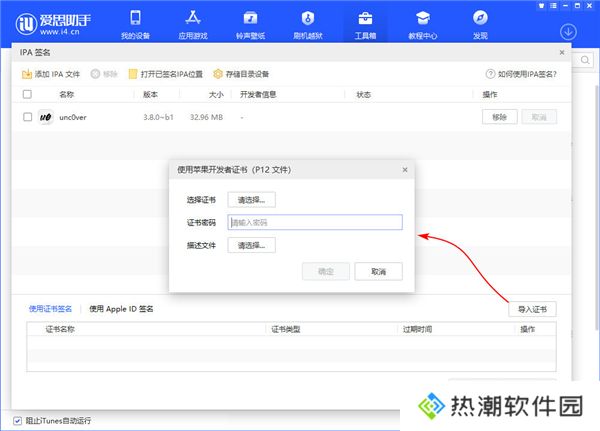600x431 pixels.
Task: Open 如何使用IPA签名 help link
Action: tap(521, 74)
